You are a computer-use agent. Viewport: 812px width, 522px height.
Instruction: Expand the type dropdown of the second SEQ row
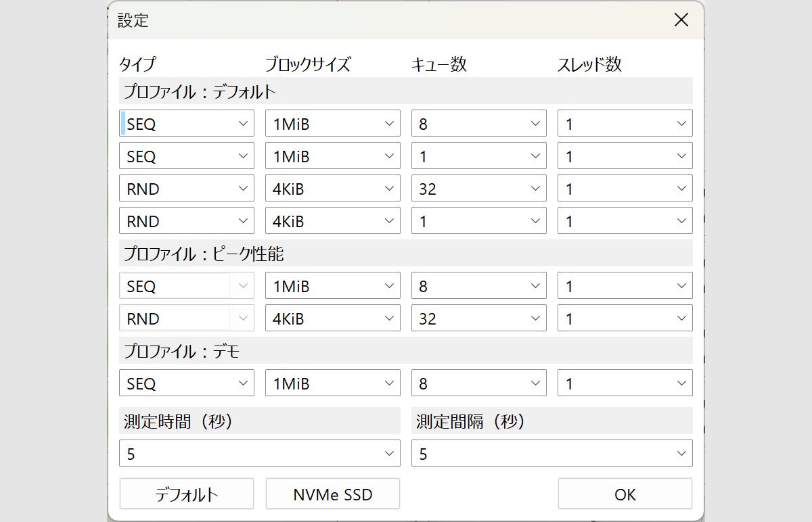pyautogui.click(x=186, y=156)
